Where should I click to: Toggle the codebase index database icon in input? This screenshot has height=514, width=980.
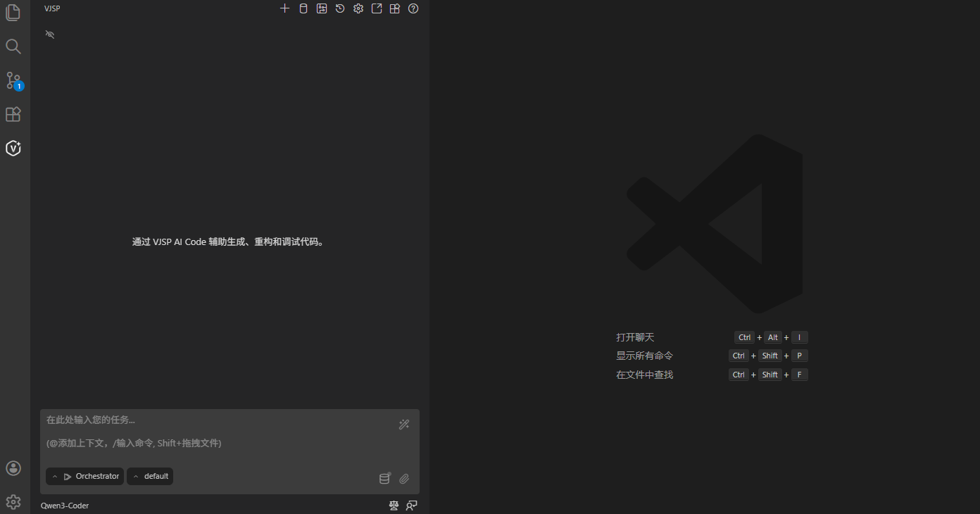pos(384,479)
